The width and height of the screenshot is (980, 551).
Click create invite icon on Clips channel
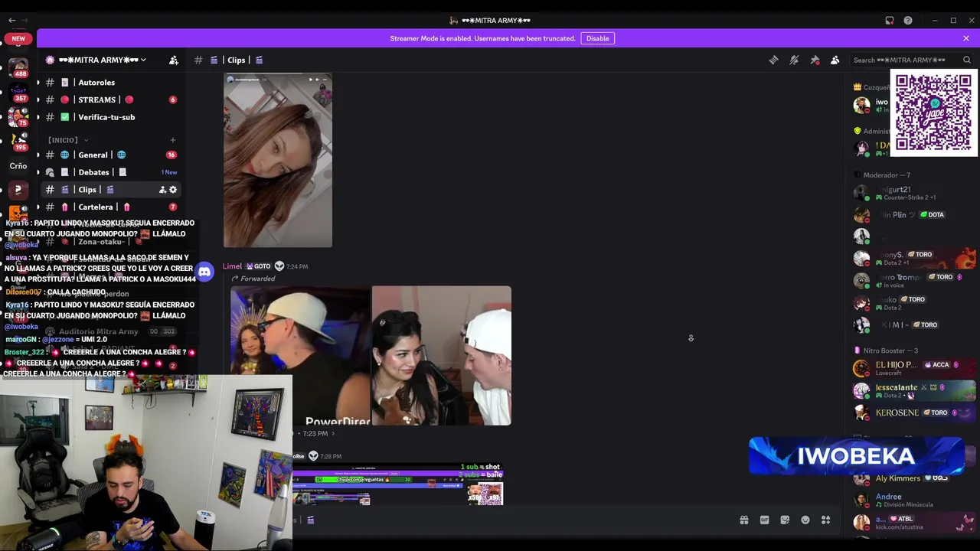coord(162,190)
